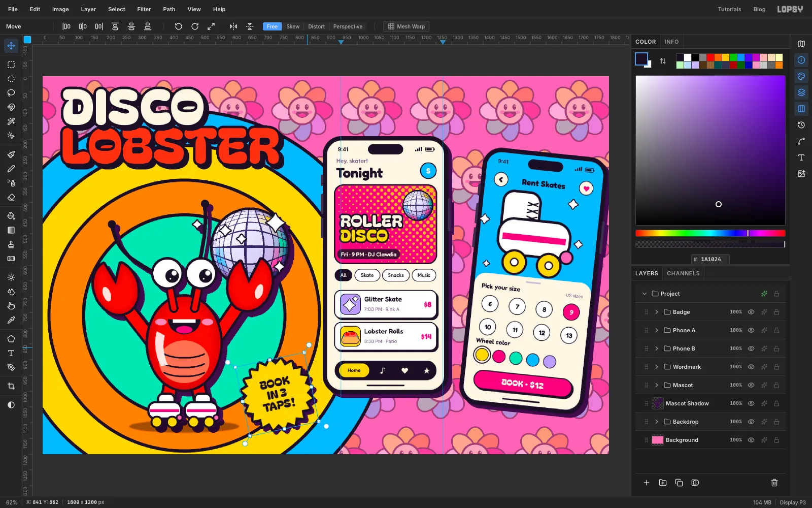Open the Tutorials link
This screenshot has height=508, width=812.
pyautogui.click(x=729, y=9)
